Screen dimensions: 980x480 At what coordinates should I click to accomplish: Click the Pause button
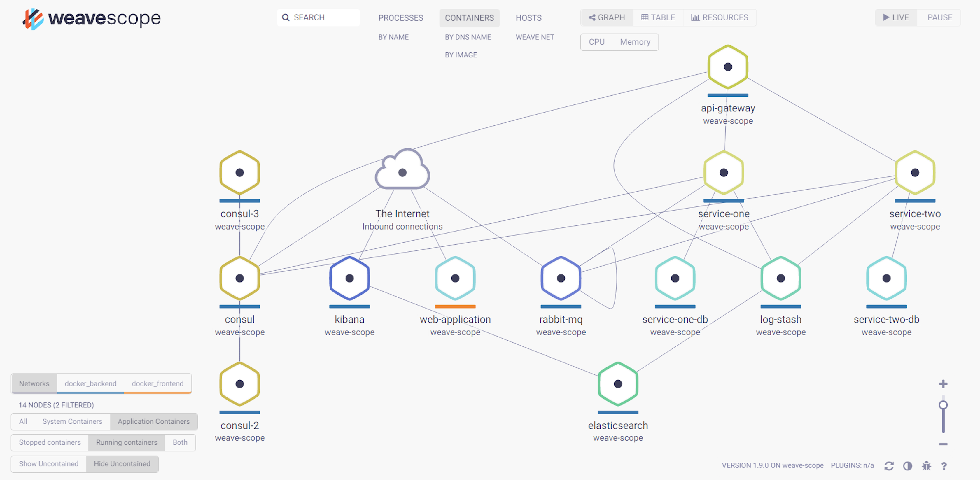(x=939, y=17)
